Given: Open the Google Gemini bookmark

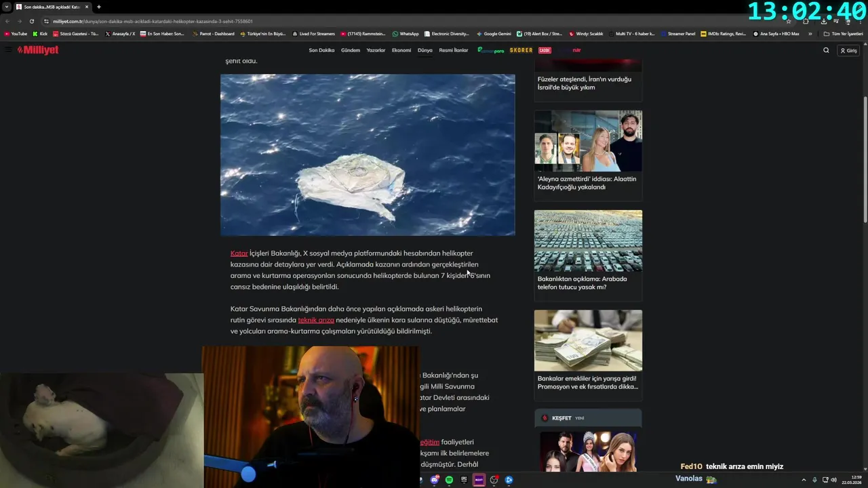Looking at the screenshot, I should (x=494, y=33).
